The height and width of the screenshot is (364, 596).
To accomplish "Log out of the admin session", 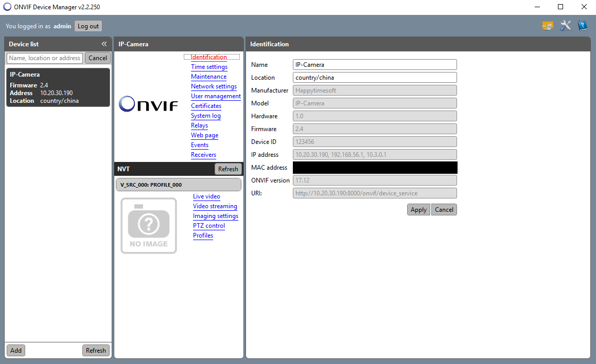I will 87,26.
